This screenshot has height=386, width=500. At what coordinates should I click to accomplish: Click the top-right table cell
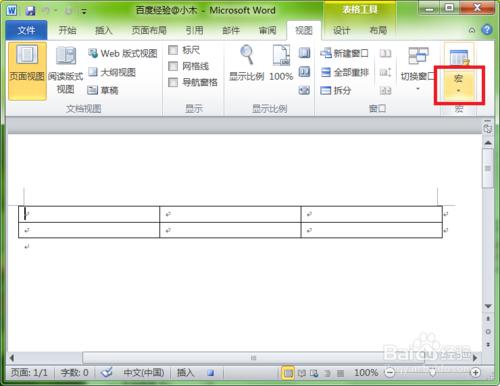[372, 214]
